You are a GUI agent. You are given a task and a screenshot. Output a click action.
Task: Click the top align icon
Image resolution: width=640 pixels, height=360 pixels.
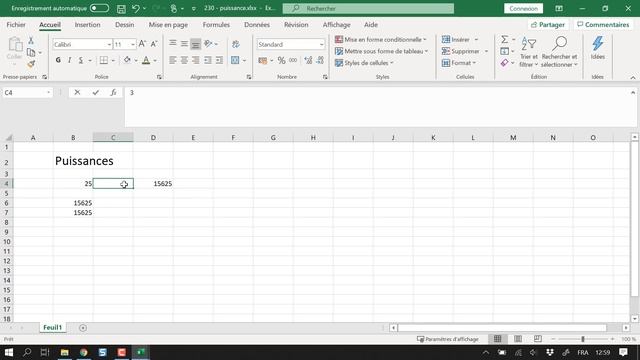[x=173, y=43]
